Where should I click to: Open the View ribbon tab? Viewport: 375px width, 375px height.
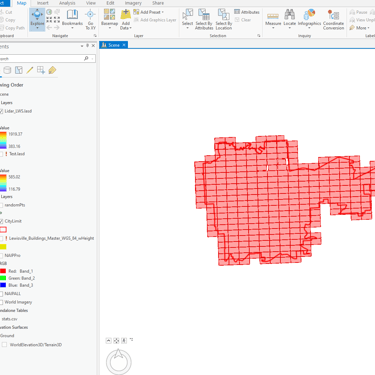tap(91, 3)
